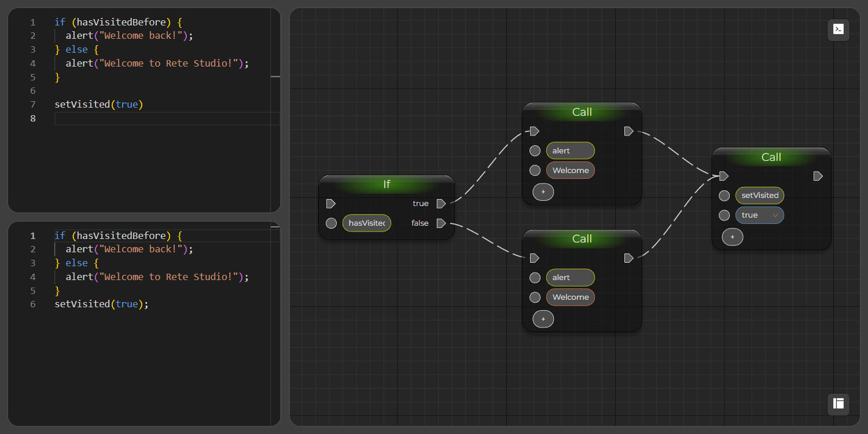
Task: Expand argument options on the lower Call node
Action: coord(543,319)
